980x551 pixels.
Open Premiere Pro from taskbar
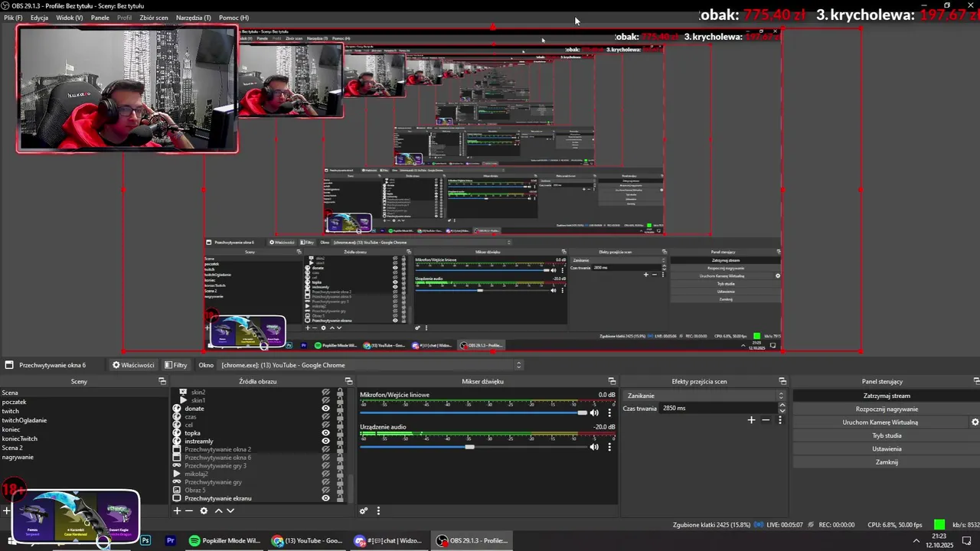pyautogui.click(x=171, y=540)
